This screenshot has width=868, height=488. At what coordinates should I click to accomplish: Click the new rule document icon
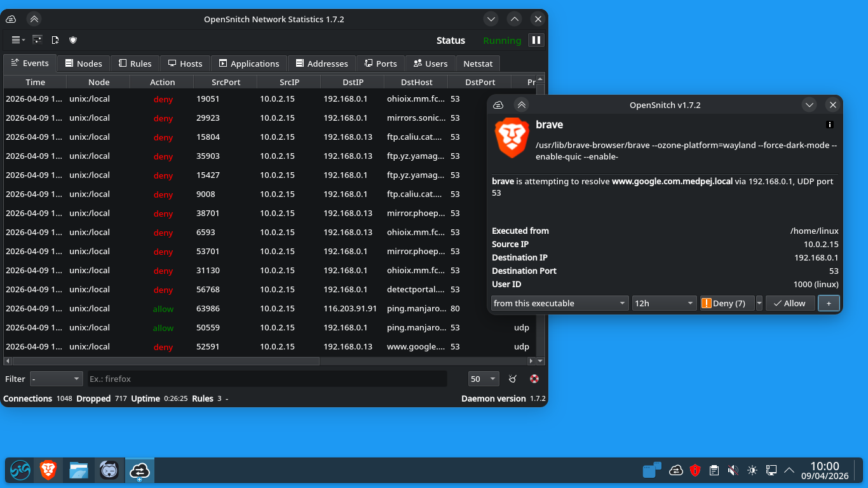55,40
